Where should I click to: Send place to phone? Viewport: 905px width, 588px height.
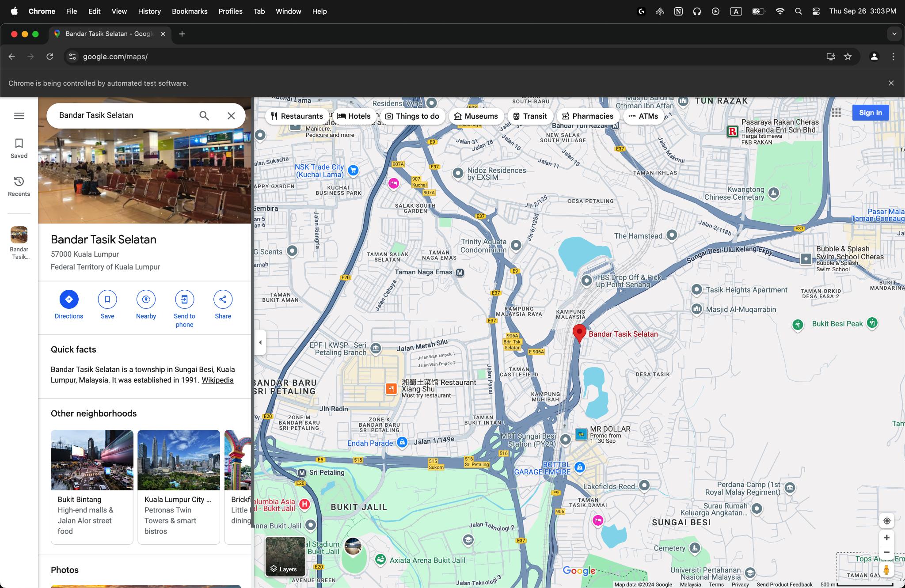pyautogui.click(x=184, y=309)
